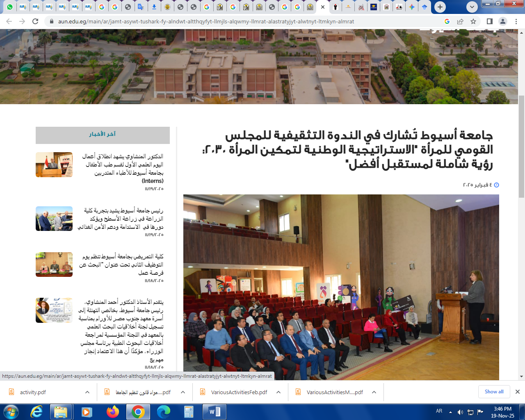525x420 pixels.
Task: Click the share page icon in address bar
Action: 460,21
